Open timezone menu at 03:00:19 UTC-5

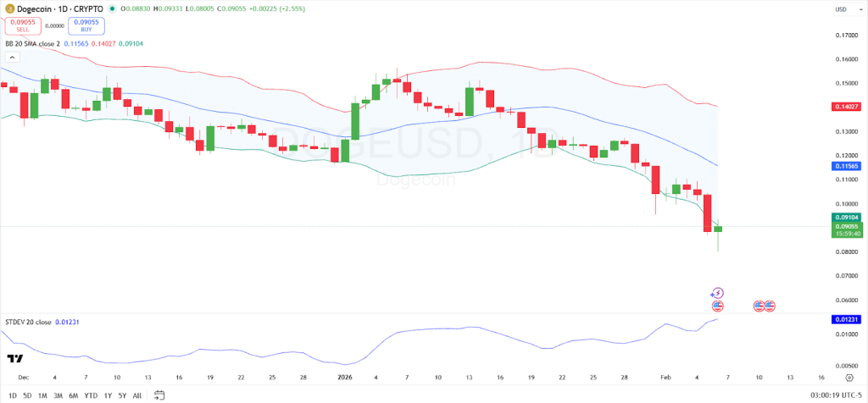click(x=835, y=395)
